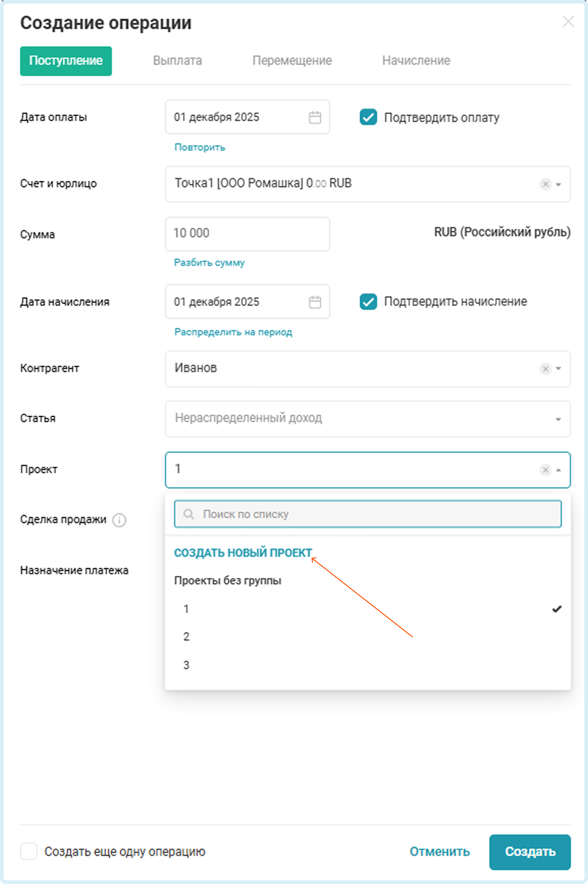Uncheck Подтвердить начисление checkbox
This screenshot has height=884, width=588.
(x=368, y=302)
